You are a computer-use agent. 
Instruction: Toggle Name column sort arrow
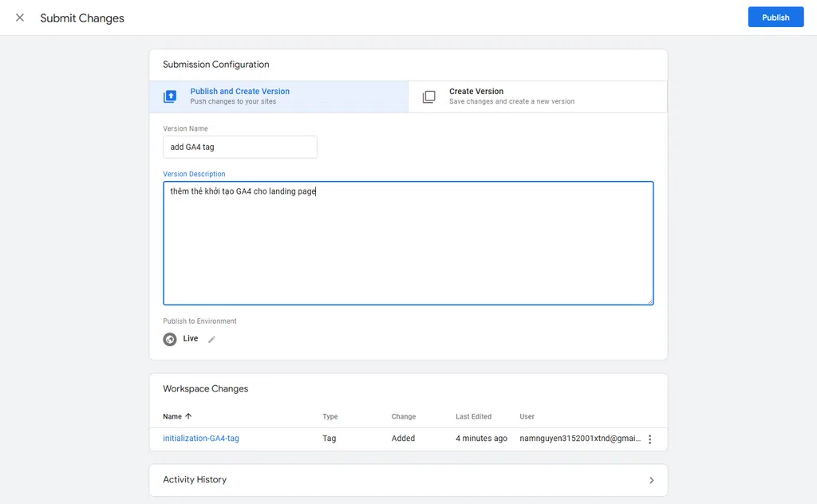tap(189, 416)
